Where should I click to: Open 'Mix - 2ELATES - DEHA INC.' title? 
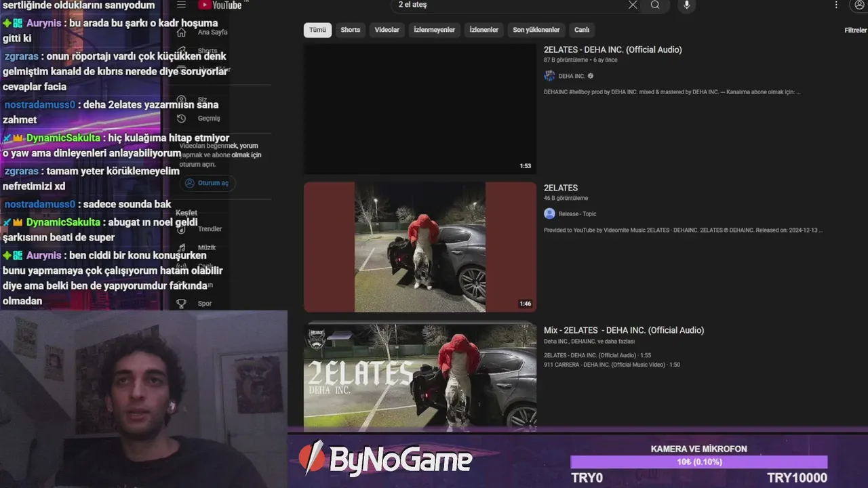624,330
